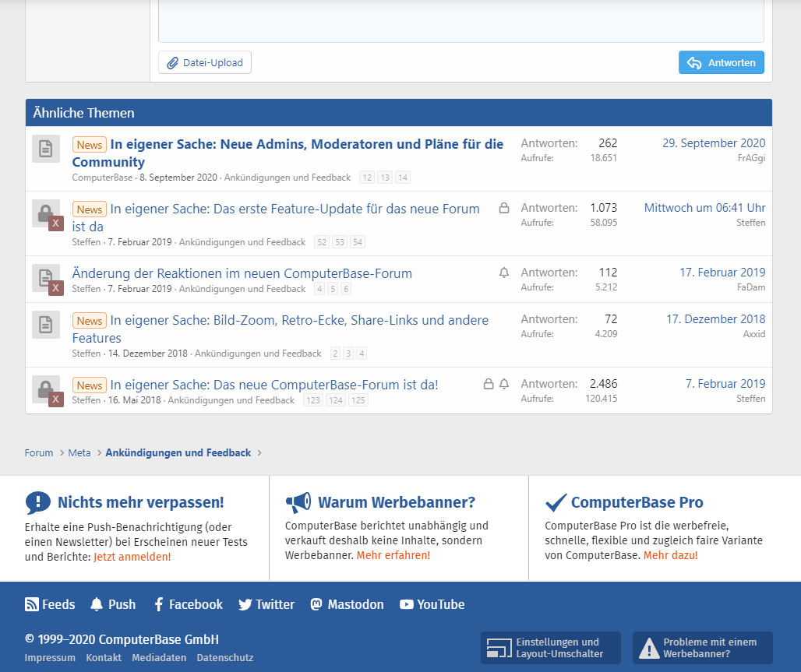Click the checkmark icon beside ComputerBase Pro

click(556, 502)
